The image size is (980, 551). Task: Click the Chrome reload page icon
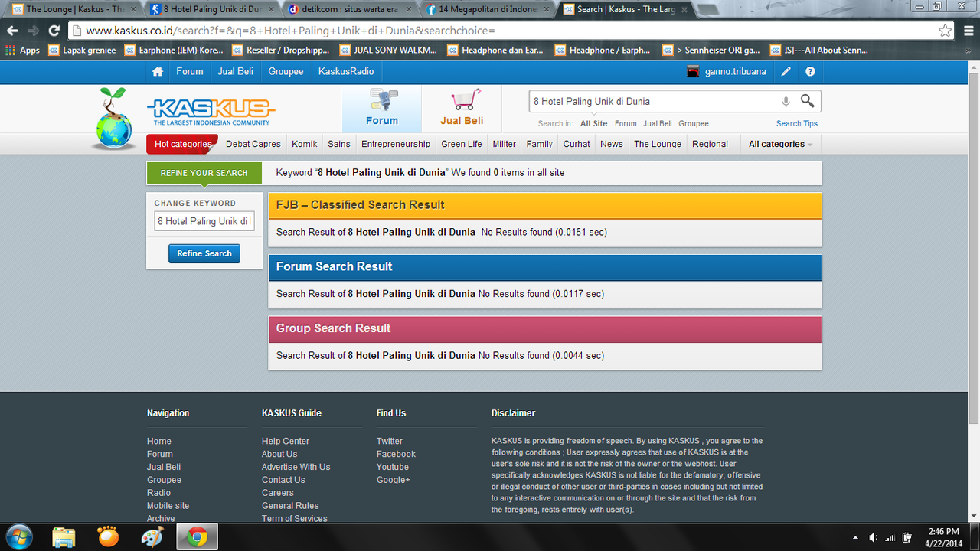tap(54, 31)
